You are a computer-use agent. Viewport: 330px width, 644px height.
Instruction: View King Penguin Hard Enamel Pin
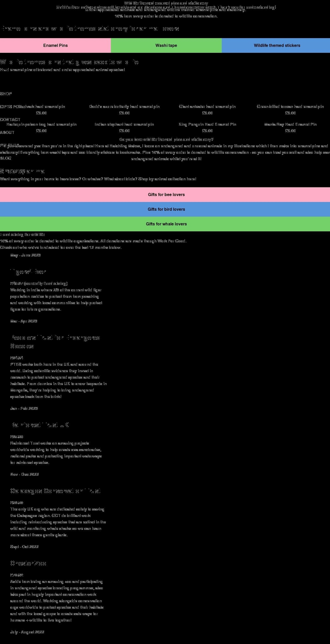click(x=207, y=124)
